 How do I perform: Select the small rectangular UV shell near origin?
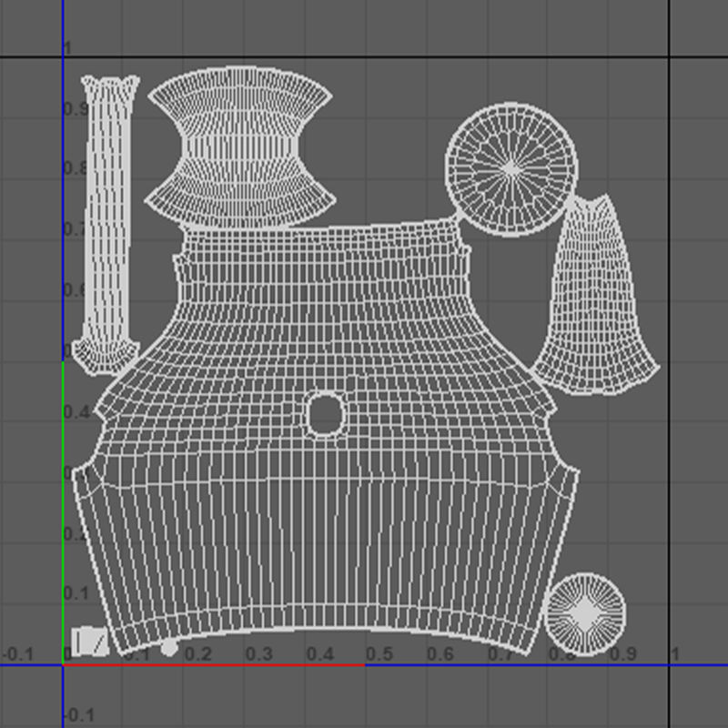coord(90,642)
